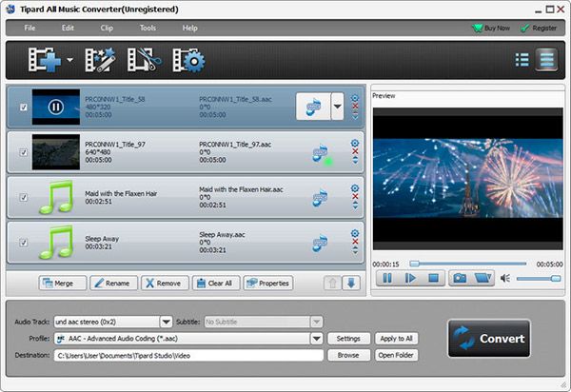Image resolution: width=571 pixels, height=392 pixels.
Task: Reorder Maid with the Flaxen Hair arrows
Action: click(355, 206)
